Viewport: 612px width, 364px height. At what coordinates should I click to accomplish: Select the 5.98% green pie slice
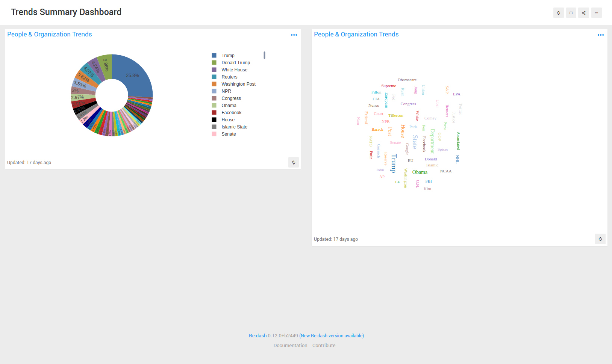[x=106, y=66]
